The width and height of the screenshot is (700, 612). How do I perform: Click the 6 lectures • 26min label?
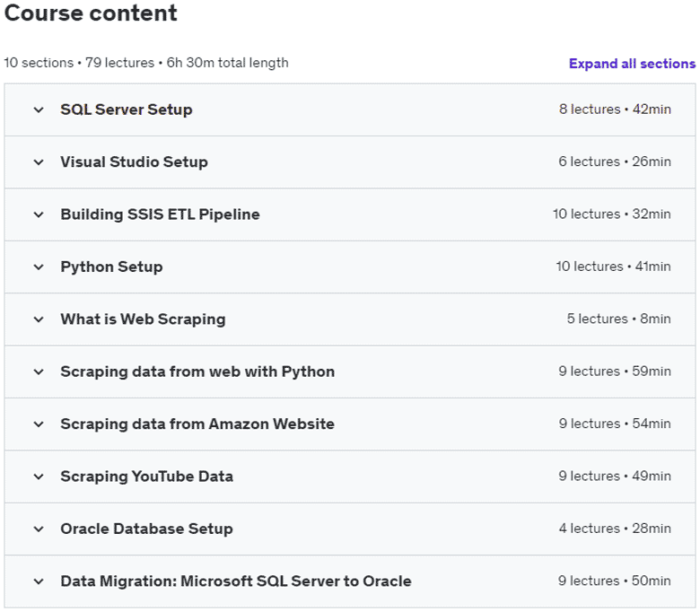coord(615,162)
